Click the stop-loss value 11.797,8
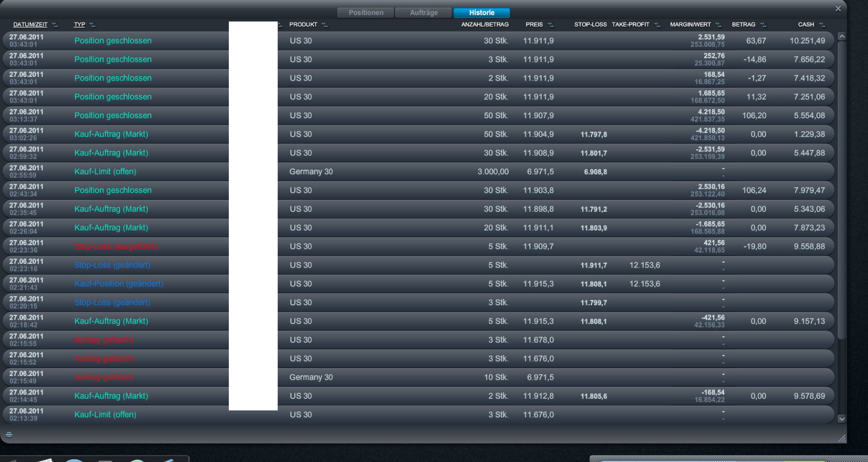This screenshot has height=462, width=868. (594, 135)
